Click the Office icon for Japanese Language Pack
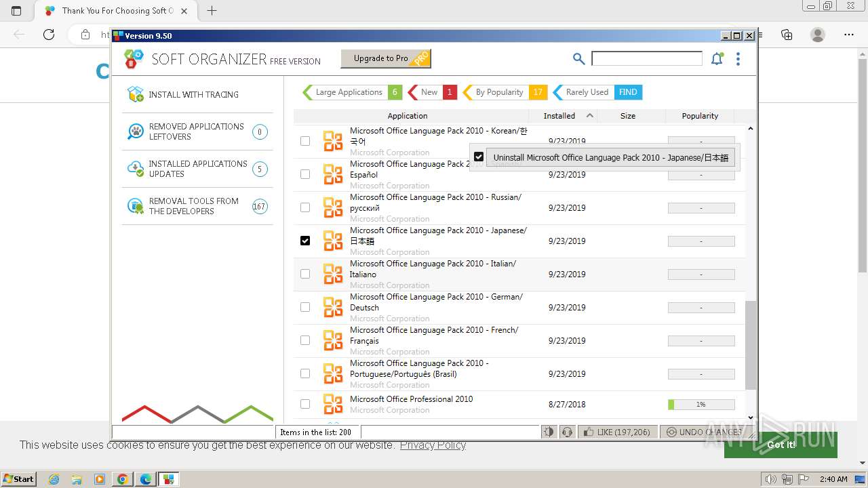This screenshot has width=868, height=488. (333, 241)
